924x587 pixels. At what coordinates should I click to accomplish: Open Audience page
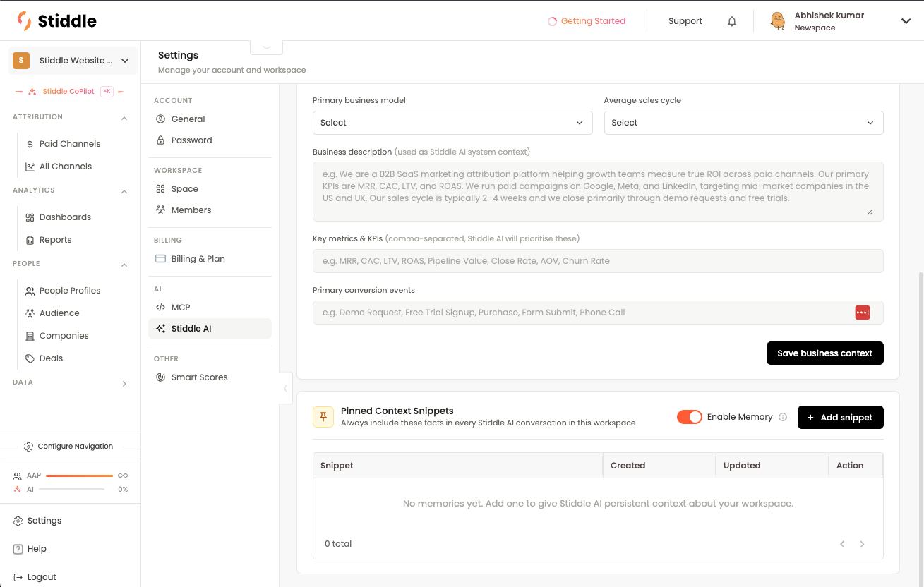[x=59, y=313]
